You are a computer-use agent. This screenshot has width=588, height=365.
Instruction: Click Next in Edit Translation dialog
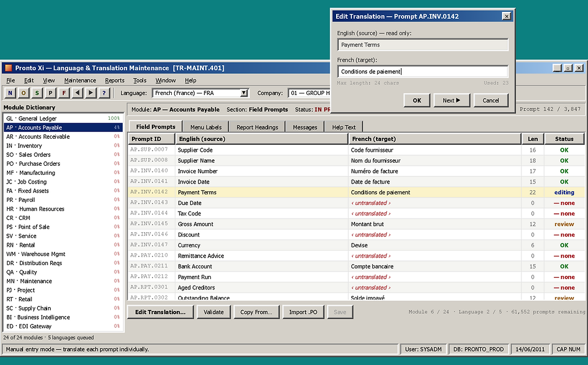click(451, 100)
